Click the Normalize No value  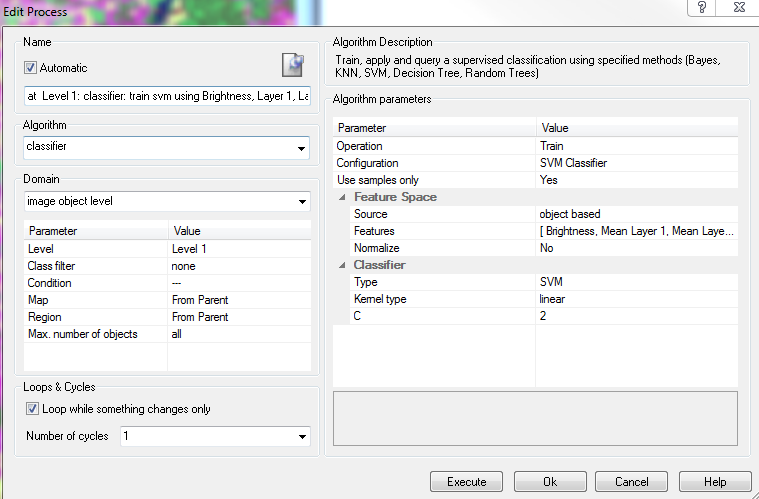(637, 248)
